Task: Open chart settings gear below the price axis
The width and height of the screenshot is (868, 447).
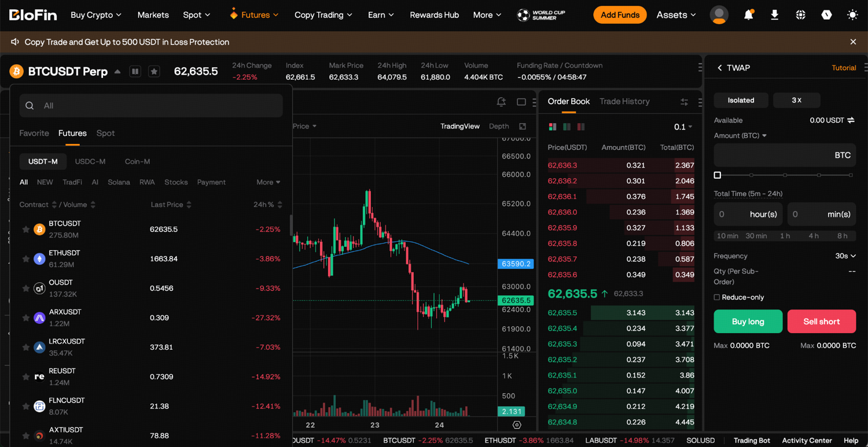Action: [x=517, y=425]
